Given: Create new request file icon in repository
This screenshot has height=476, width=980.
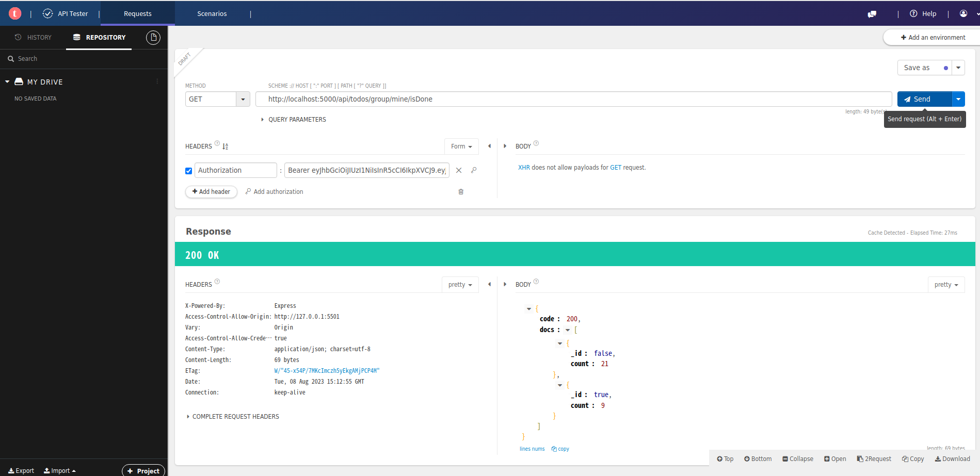Looking at the screenshot, I should pyautogui.click(x=153, y=37).
